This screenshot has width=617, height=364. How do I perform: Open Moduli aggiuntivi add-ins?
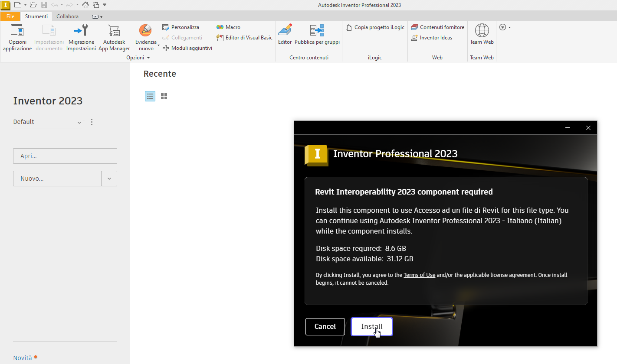(187, 48)
